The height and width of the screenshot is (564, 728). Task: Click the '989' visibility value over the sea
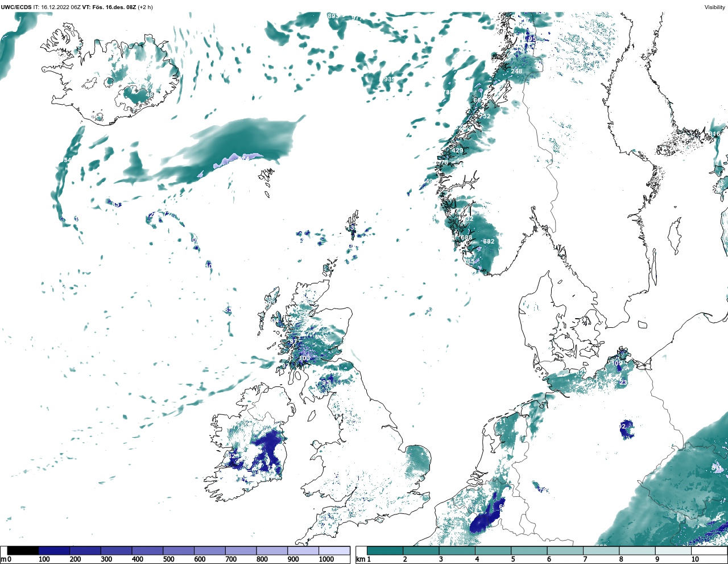click(389, 80)
